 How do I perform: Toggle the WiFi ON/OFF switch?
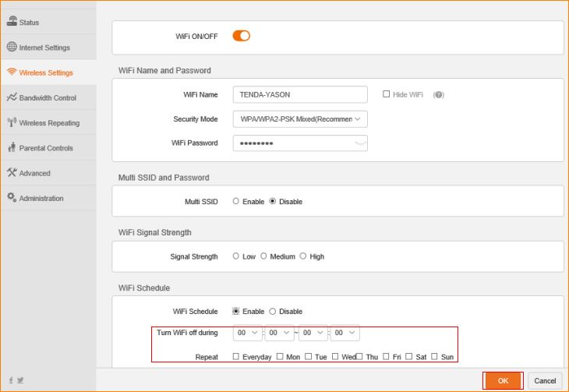[x=241, y=36]
